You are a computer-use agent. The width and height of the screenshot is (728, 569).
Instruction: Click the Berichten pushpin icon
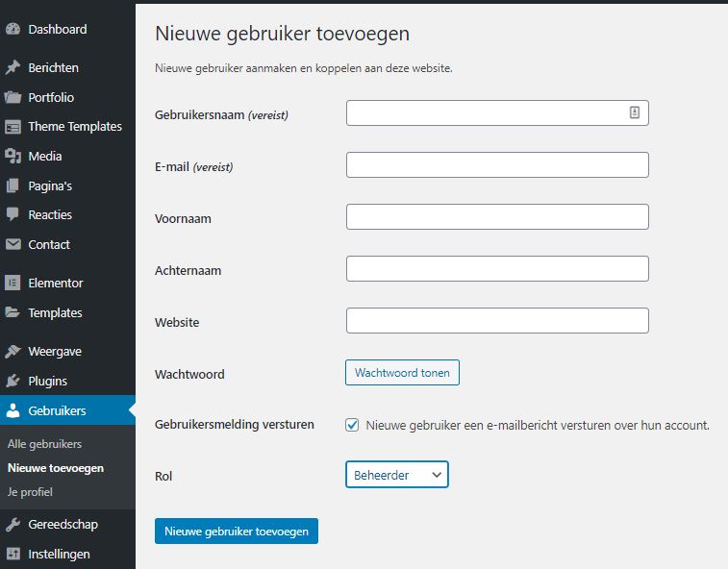click(13, 68)
